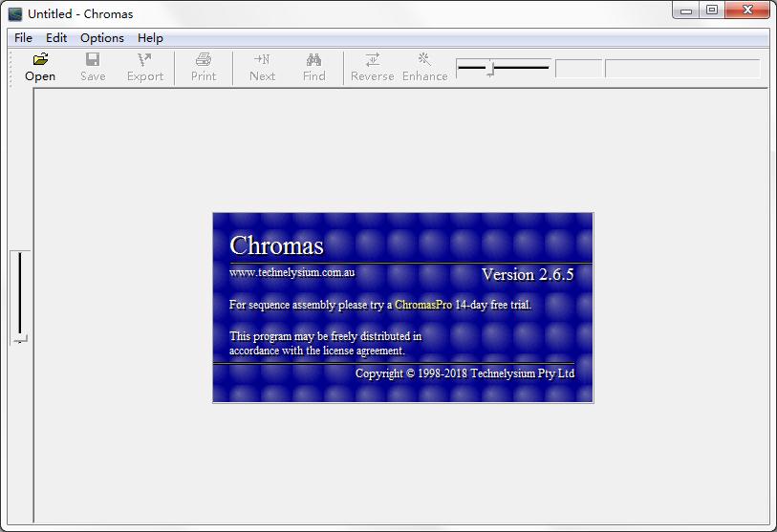The image size is (777, 532).
Task: Open the File menu
Action: (x=23, y=38)
